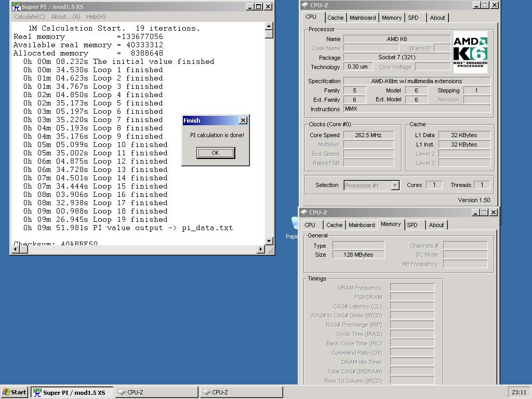Activate the second CPU-Z taskbar button
This screenshot has height=399, width=532.
(x=241, y=392)
